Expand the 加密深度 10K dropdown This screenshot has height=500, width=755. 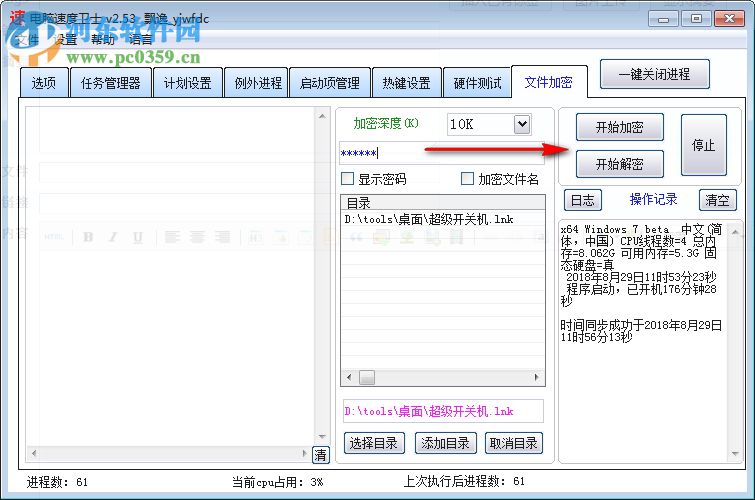coord(522,124)
